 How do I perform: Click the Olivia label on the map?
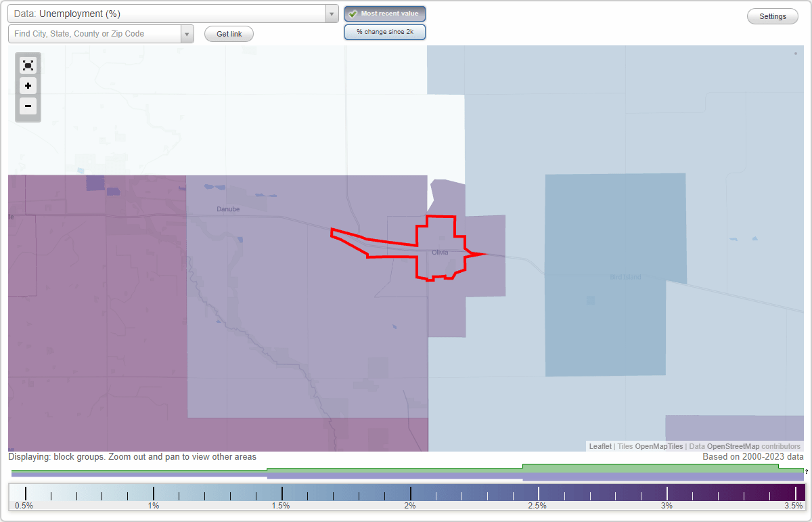click(440, 253)
